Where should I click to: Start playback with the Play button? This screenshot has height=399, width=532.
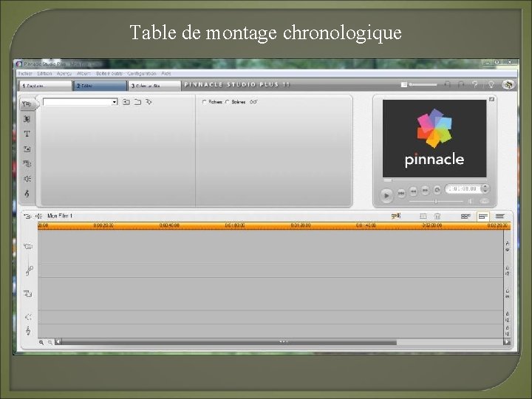point(386,195)
